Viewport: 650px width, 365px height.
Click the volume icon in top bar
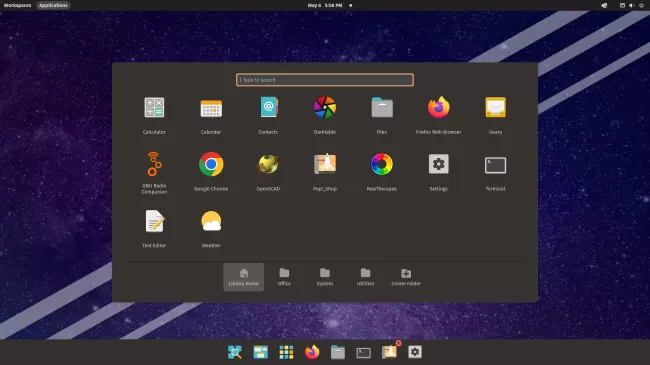click(631, 5)
